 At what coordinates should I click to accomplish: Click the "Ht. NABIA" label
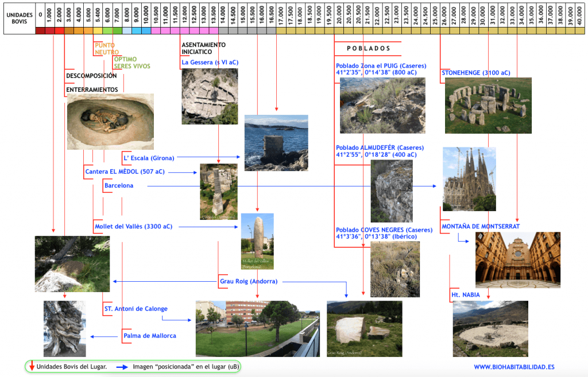pos(465,295)
